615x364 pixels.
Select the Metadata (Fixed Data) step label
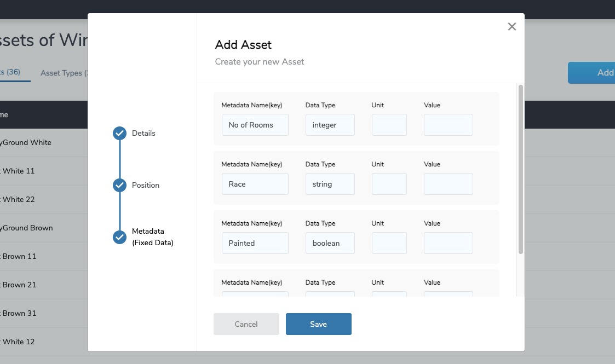coord(153,236)
